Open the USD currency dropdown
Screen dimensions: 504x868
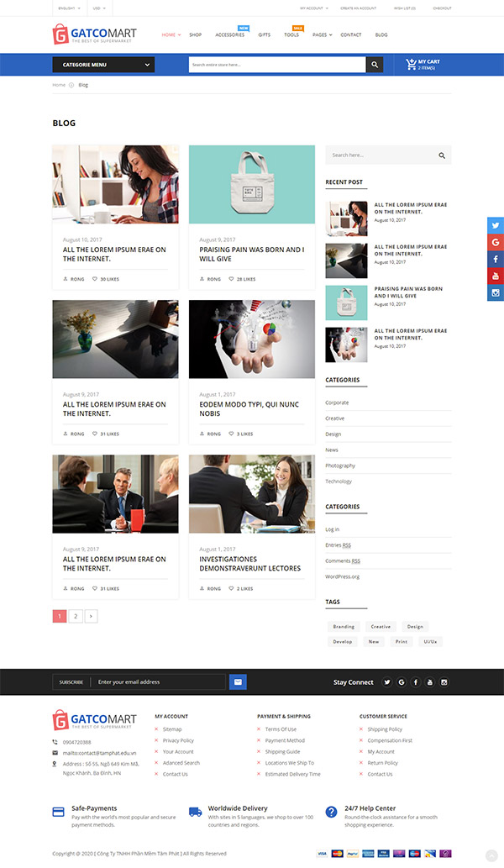pos(99,8)
